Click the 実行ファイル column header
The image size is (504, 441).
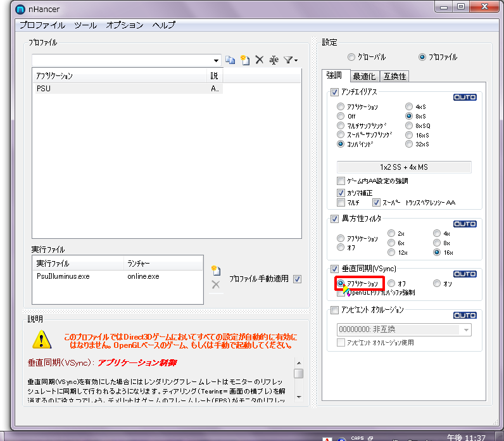click(78, 264)
